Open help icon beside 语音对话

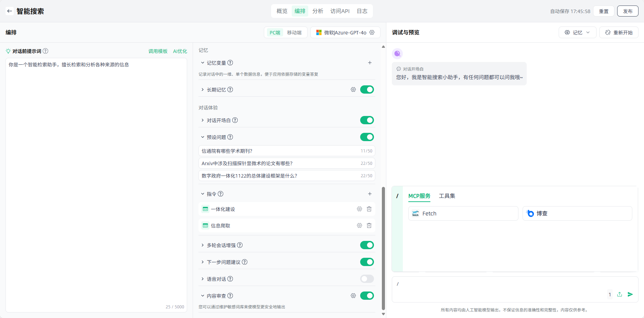(230, 279)
